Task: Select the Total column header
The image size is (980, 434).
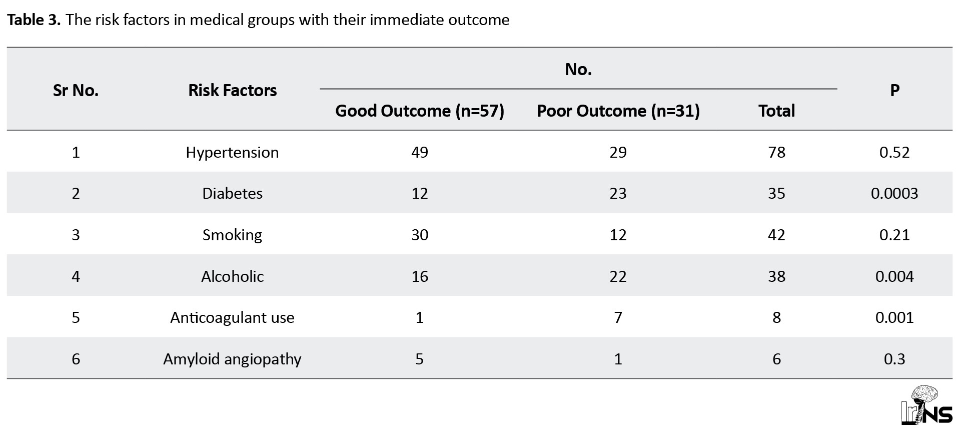Action: tap(776, 111)
